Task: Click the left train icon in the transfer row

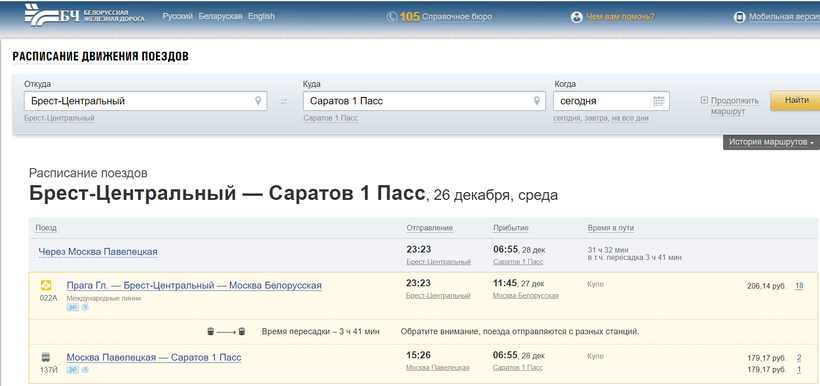Action: [x=210, y=332]
